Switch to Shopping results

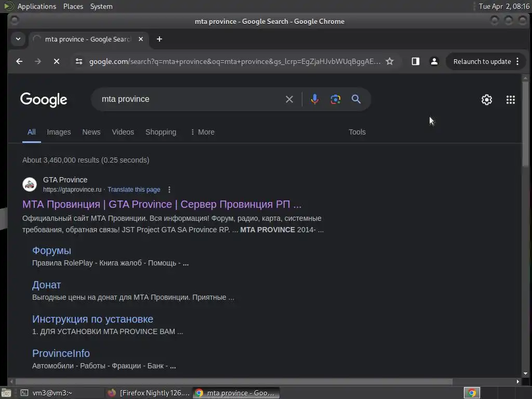[161, 132]
